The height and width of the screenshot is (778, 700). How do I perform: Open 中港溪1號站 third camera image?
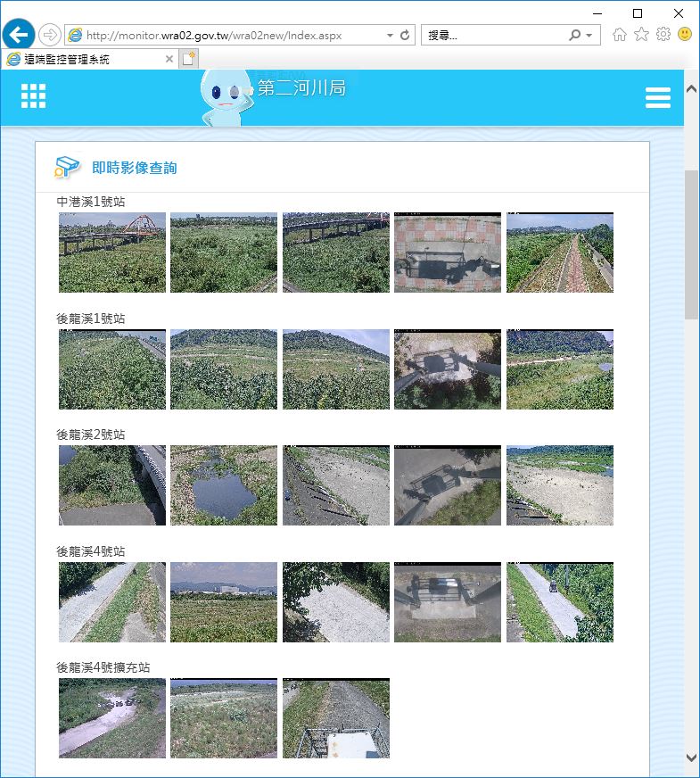336,252
